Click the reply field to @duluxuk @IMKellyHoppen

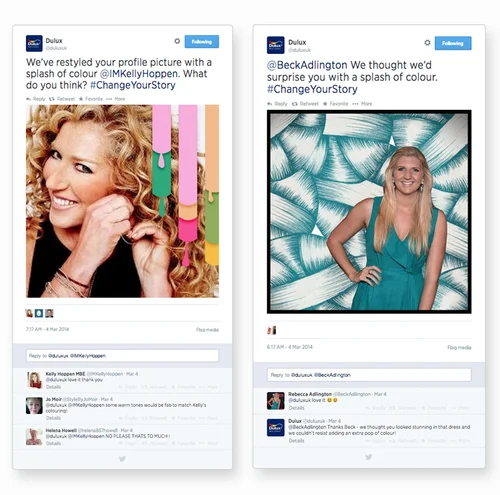tap(122, 356)
